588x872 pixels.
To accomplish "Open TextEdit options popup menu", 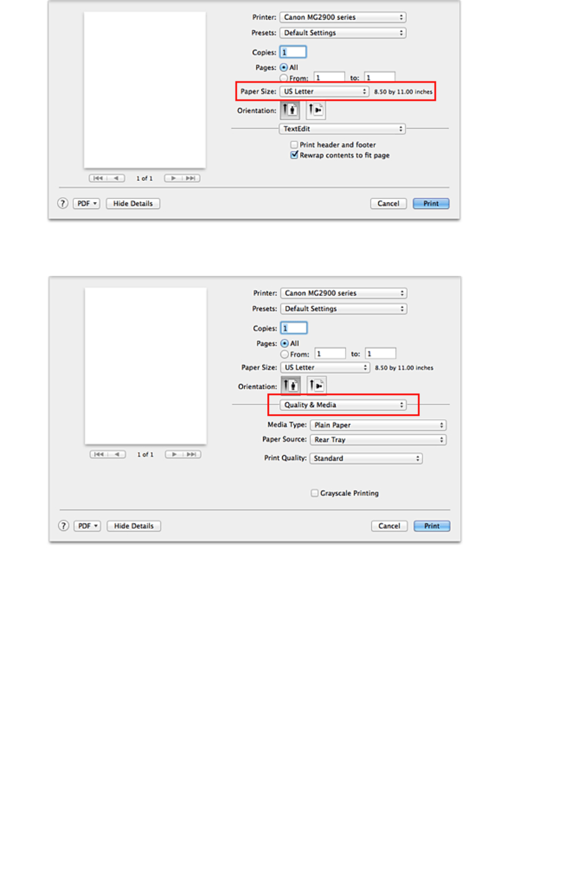I will click(342, 129).
